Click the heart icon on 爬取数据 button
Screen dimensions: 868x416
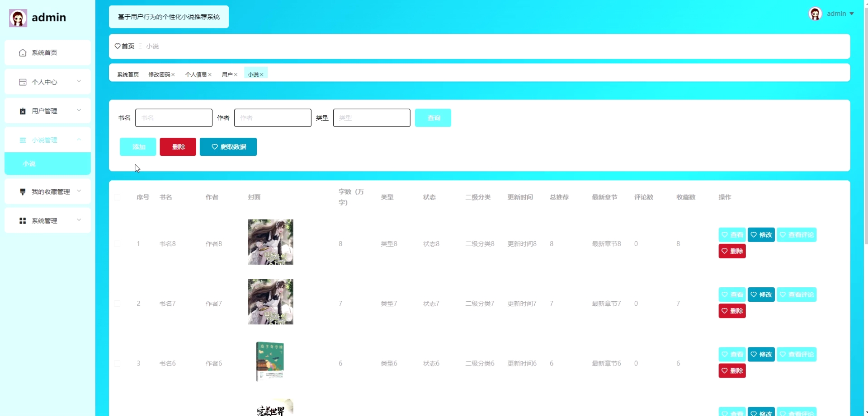(x=215, y=147)
